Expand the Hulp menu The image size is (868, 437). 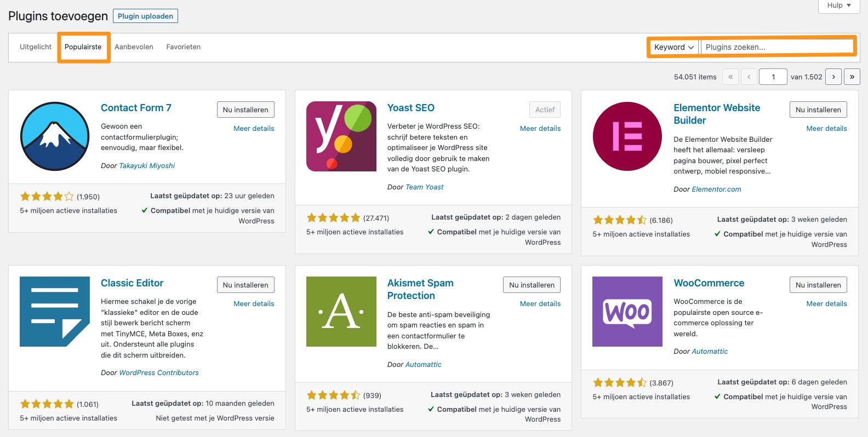coord(838,5)
